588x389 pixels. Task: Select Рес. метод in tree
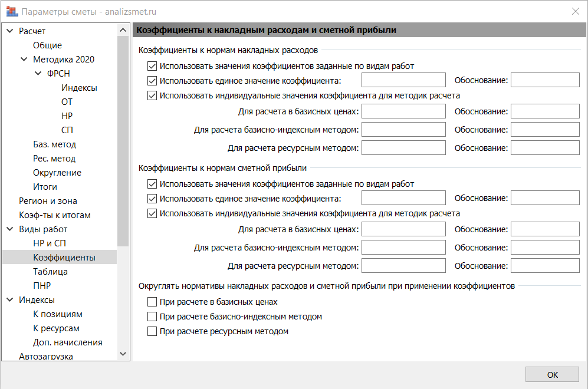tap(54, 159)
